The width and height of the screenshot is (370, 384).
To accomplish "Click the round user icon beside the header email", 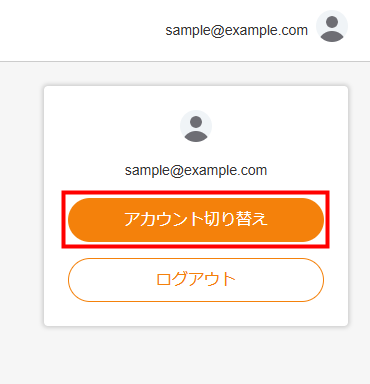I will 332,26.
